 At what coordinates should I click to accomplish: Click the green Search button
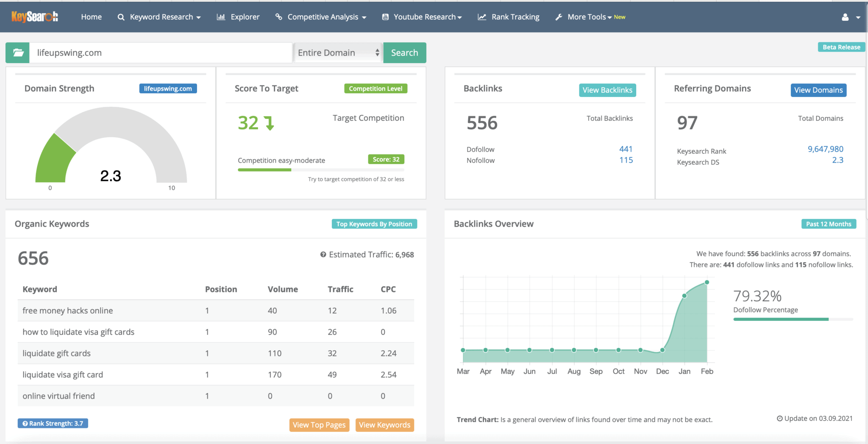405,53
